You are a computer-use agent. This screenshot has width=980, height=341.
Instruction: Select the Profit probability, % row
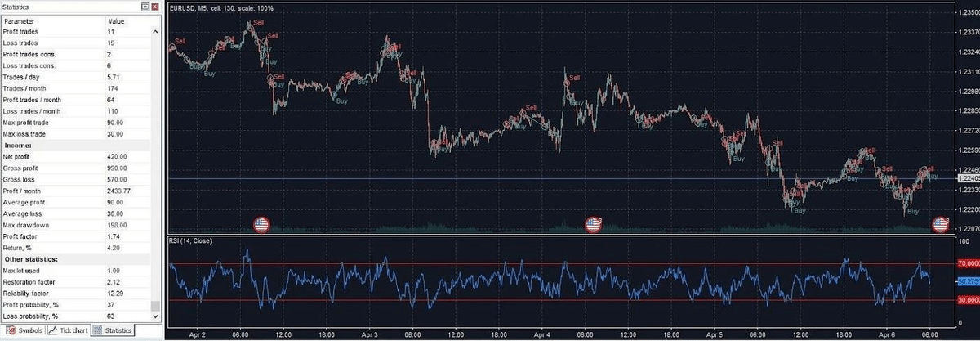tap(76, 304)
